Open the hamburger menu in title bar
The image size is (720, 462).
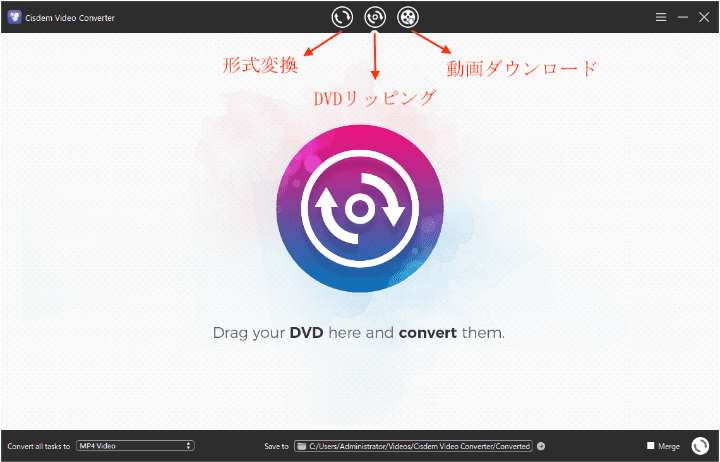pos(661,17)
